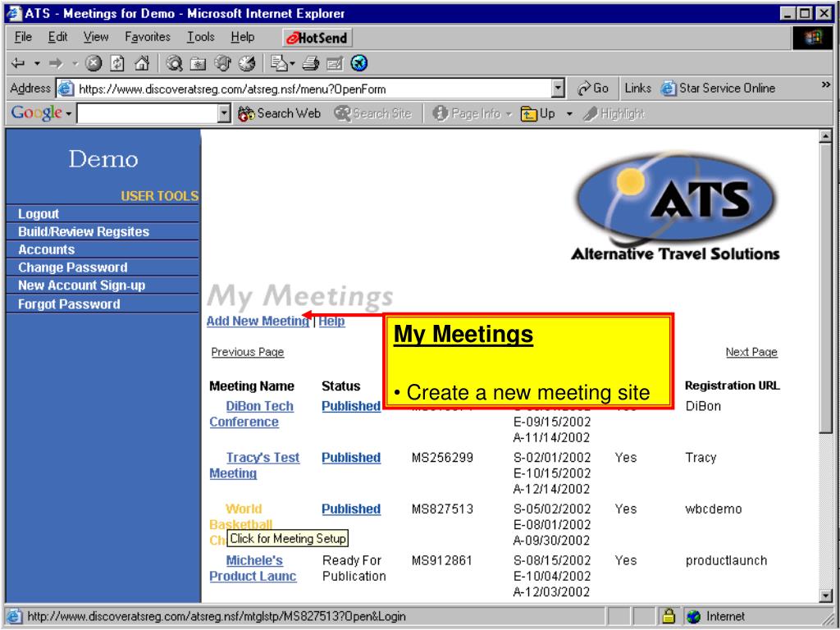Open the Edit menu

(x=58, y=37)
